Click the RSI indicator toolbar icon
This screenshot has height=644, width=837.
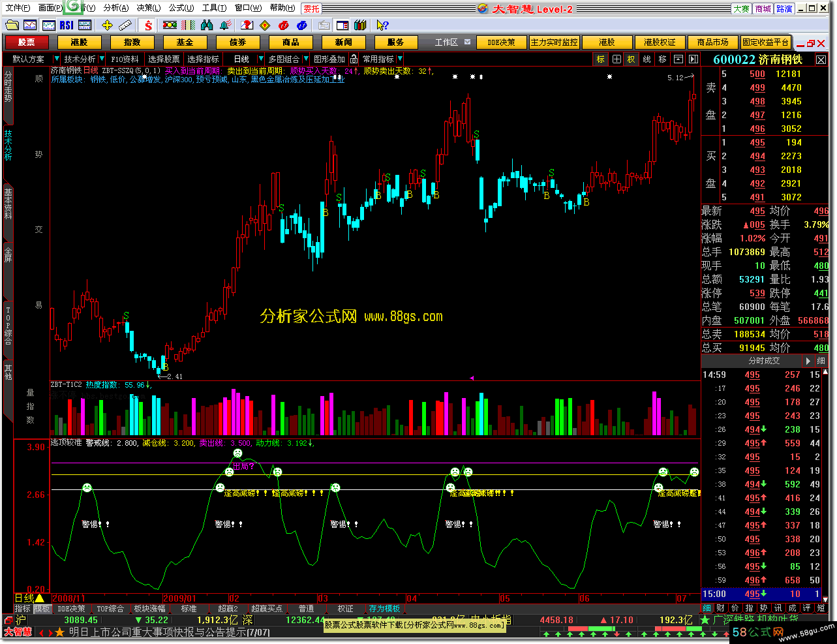(67, 25)
